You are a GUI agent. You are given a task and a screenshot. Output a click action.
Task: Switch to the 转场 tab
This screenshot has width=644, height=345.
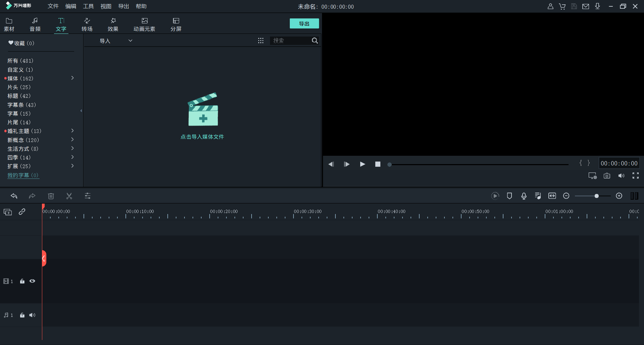coord(87,24)
